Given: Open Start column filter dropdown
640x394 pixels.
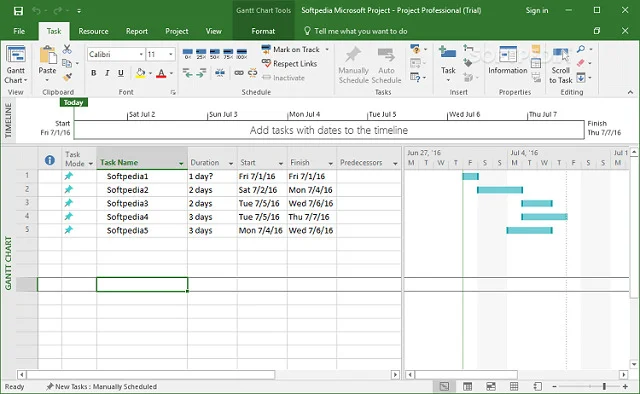Looking at the screenshot, I should [x=281, y=163].
